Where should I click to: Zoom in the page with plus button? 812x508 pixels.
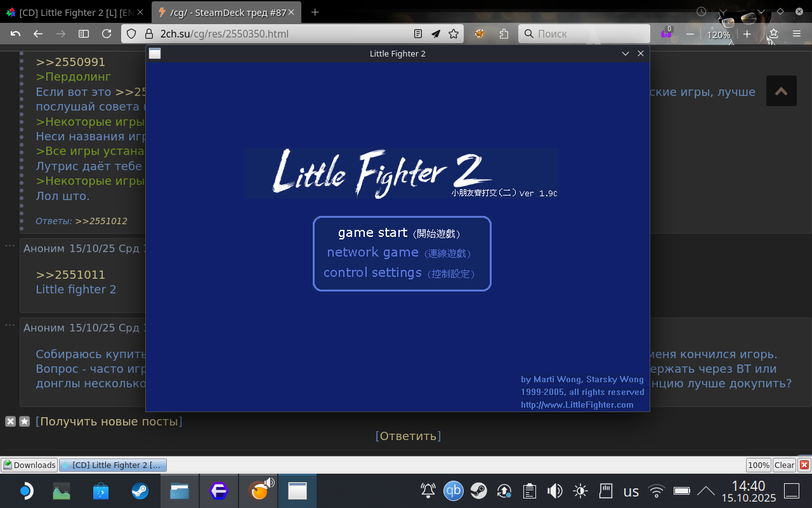click(747, 34)
